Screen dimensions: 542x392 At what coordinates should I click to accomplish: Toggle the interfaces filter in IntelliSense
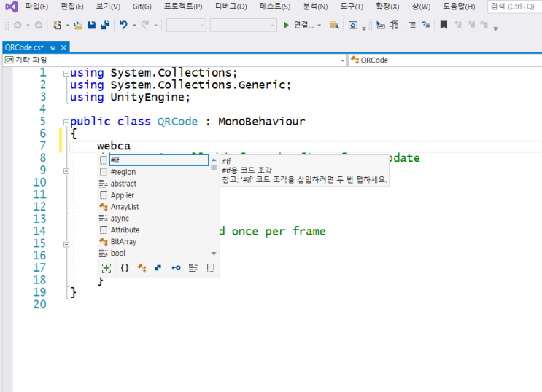pos(176,268)
